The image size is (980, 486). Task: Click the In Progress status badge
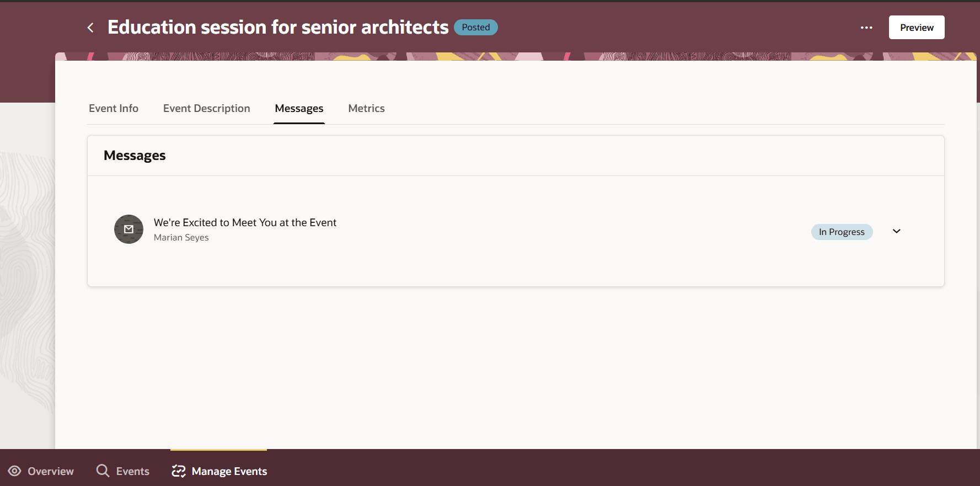[841, 232]
